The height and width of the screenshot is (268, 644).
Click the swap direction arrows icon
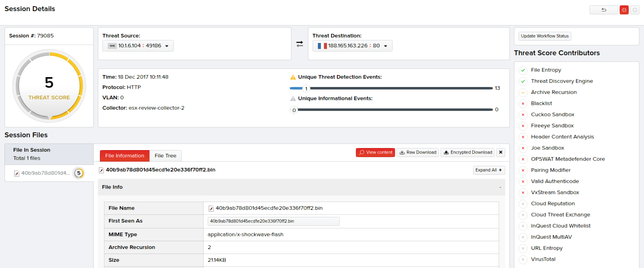[300, 44]
